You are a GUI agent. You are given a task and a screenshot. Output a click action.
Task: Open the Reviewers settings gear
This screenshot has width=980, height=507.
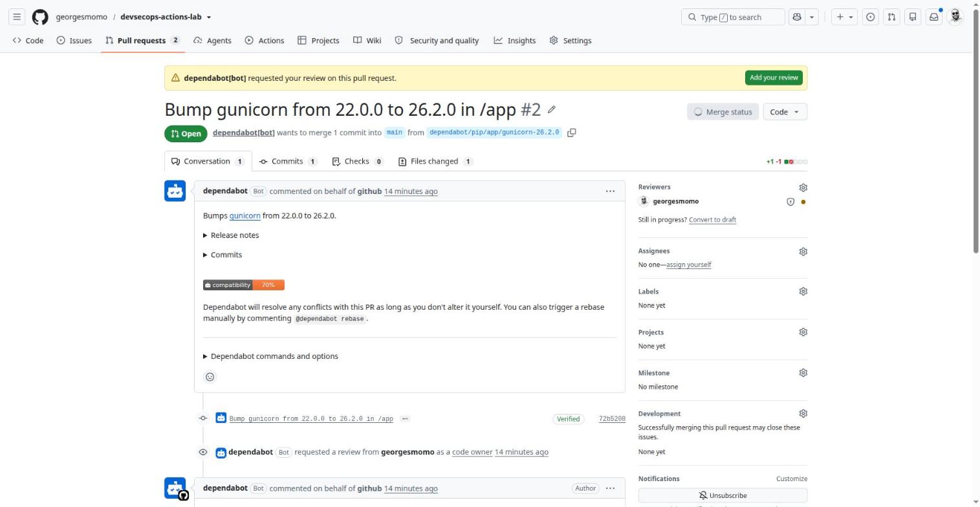[803, 188]
